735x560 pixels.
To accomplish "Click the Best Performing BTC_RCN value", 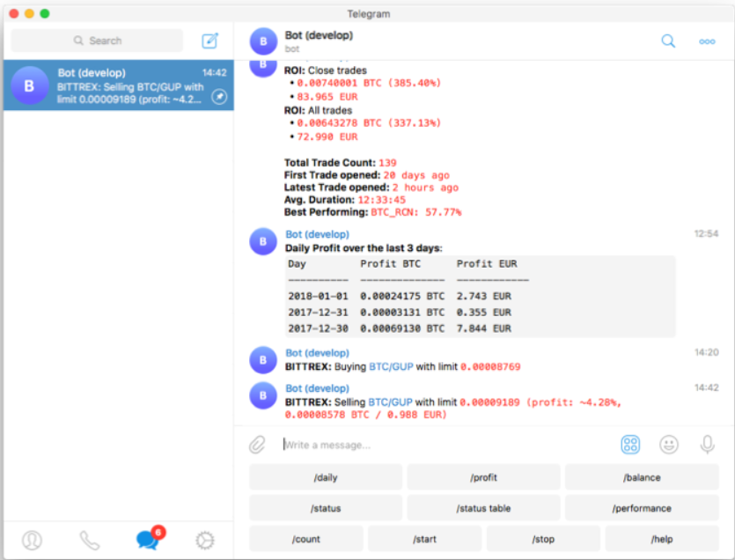I will [416, 212].
